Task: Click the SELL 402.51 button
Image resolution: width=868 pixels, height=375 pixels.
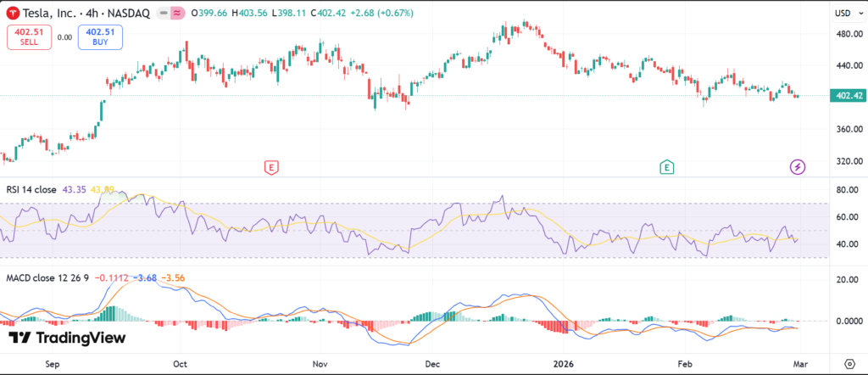Action: point(30,37)
